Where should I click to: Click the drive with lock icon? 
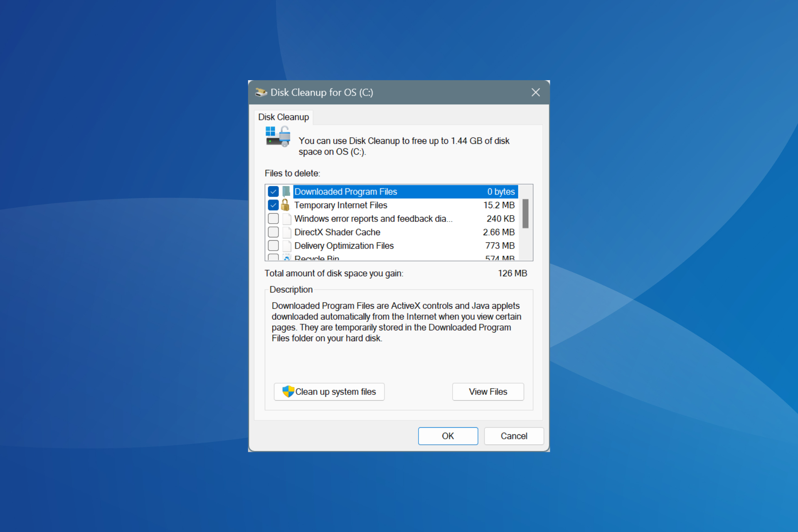pos(278,137)
